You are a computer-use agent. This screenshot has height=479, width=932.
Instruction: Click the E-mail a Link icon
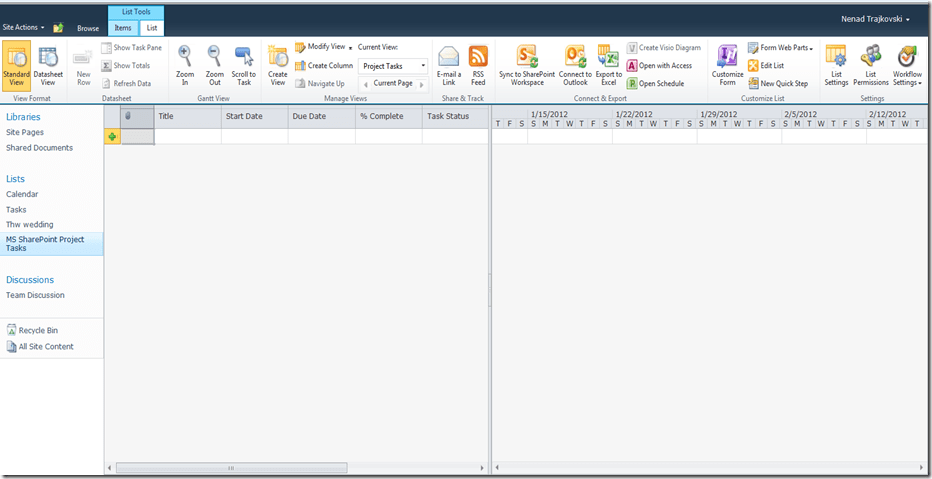click(449, 57)
